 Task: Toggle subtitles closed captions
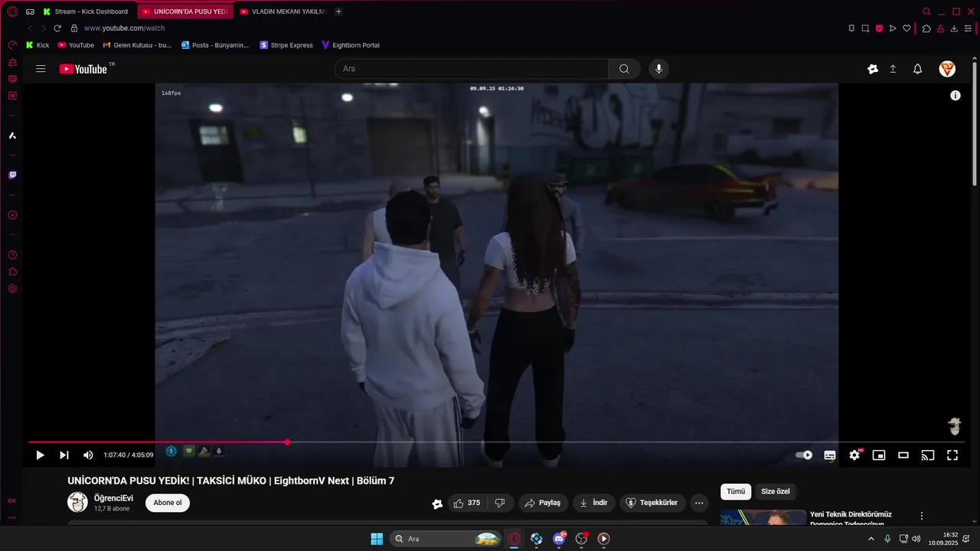point(830,455)
